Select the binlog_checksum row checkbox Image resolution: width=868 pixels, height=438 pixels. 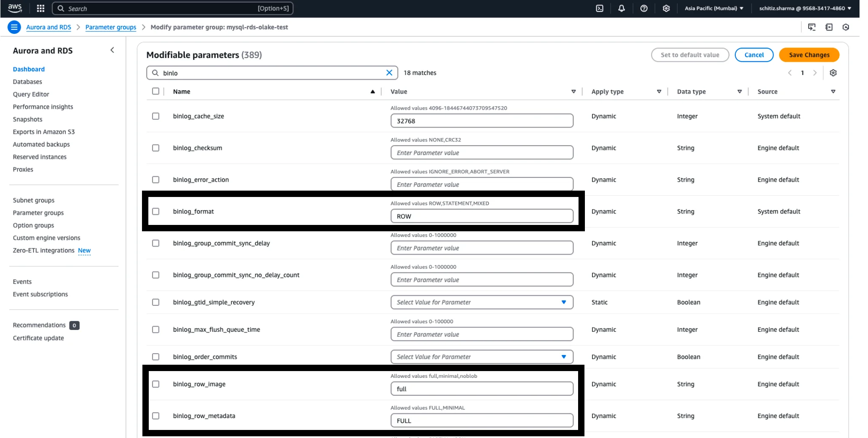(156, 148)
